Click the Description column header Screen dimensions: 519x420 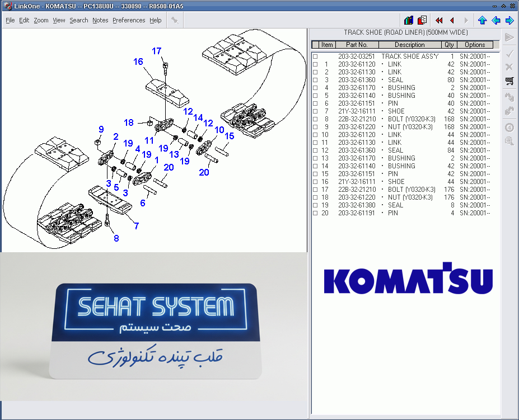(x=410, y=45)
